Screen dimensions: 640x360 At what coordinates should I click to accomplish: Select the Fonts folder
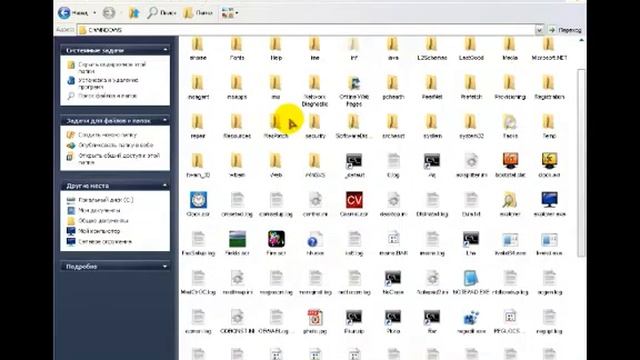pos(237,48)
